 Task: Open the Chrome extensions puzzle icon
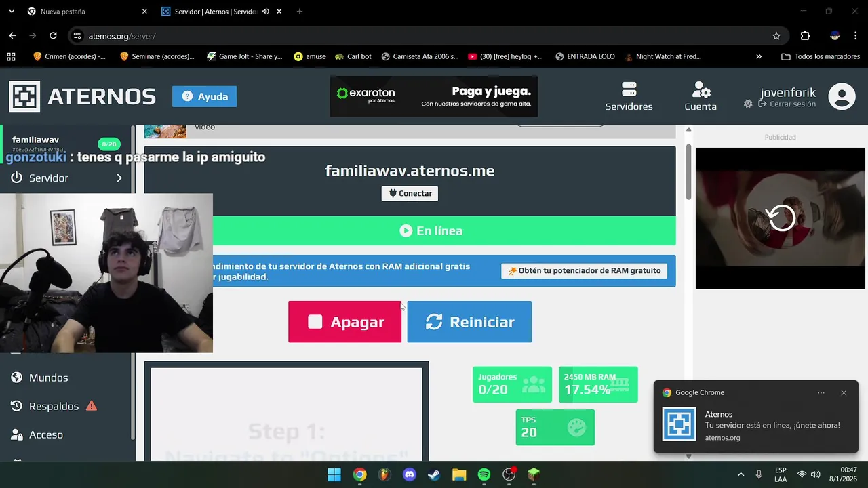coord(805,36)
